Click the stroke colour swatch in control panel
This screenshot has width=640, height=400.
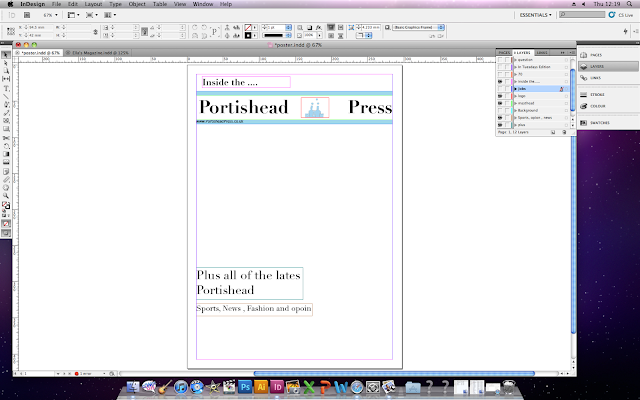tap(248, 36)
